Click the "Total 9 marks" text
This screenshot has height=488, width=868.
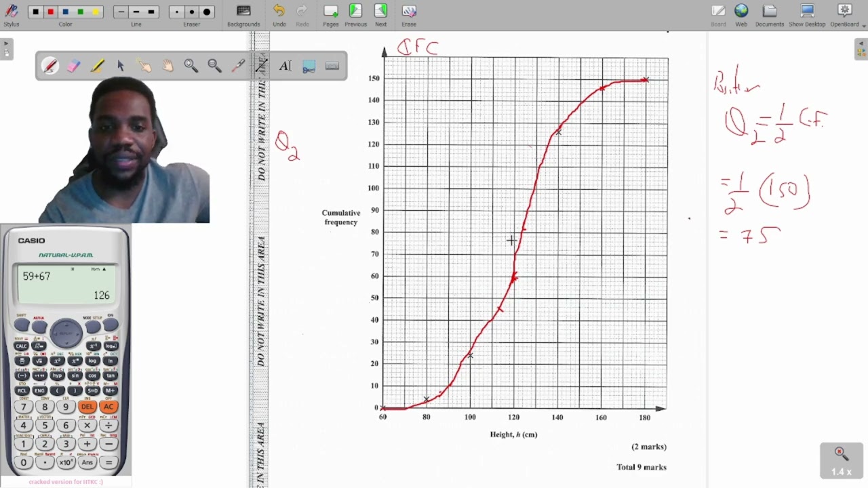pos(641,467)
